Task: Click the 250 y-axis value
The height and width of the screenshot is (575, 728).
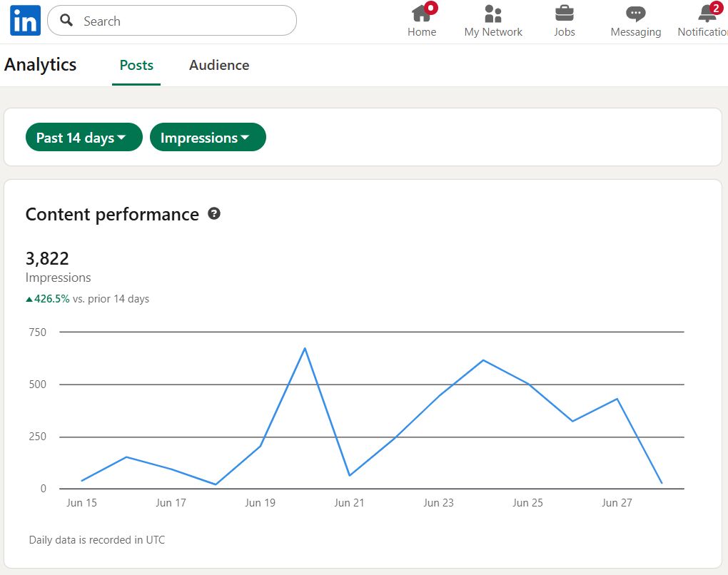Action: pos(38,436)
